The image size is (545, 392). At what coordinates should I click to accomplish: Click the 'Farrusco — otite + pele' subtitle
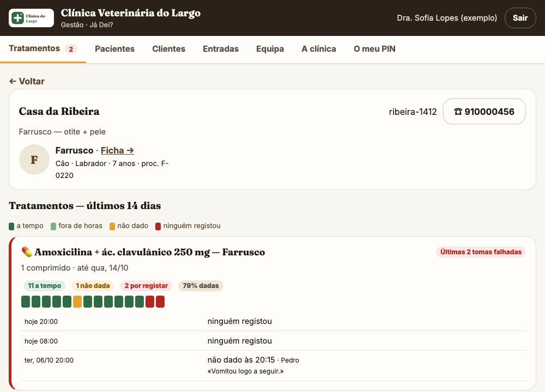tap(62, 132)
